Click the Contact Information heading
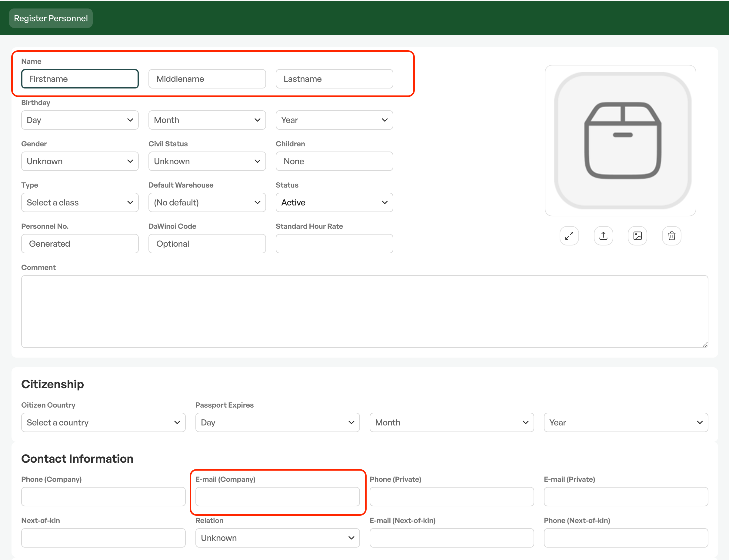 pyautogui.click(x=77, y=459)
